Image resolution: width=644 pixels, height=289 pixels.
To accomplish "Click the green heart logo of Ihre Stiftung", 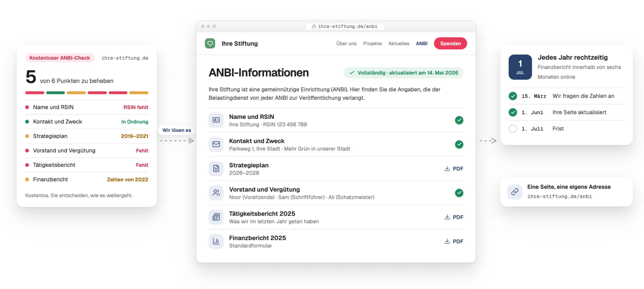I will tap(210, 44).
